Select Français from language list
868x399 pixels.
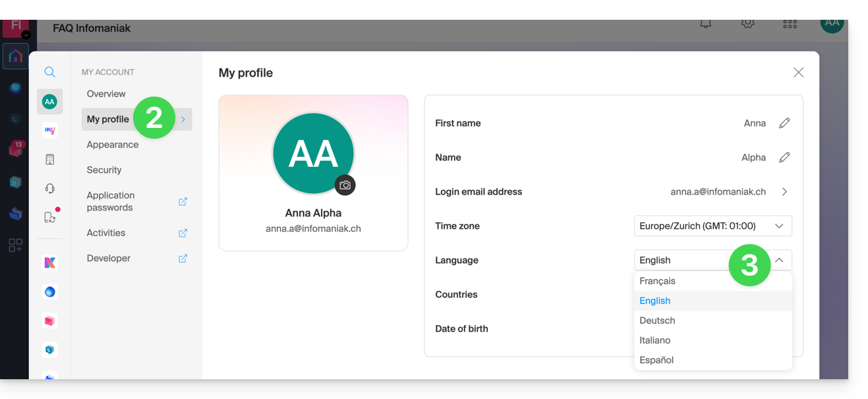(657, 281)
